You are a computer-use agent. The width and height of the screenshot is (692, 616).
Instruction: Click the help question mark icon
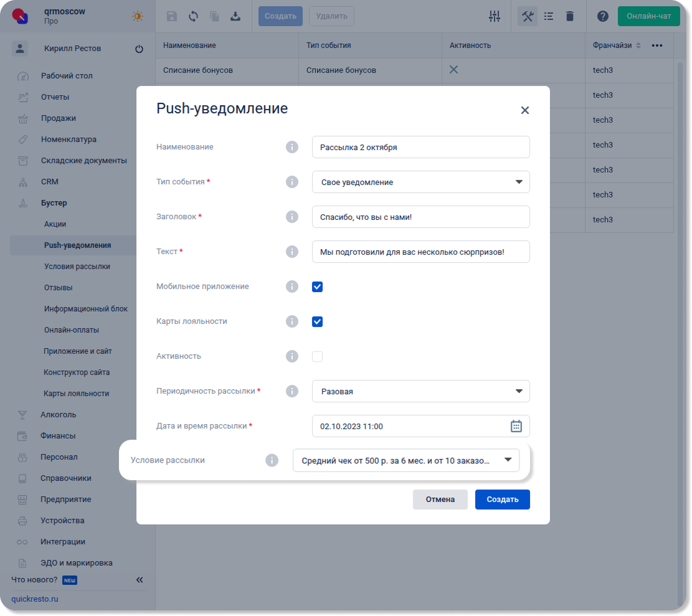pyautogui.click(x=602, y=16)
